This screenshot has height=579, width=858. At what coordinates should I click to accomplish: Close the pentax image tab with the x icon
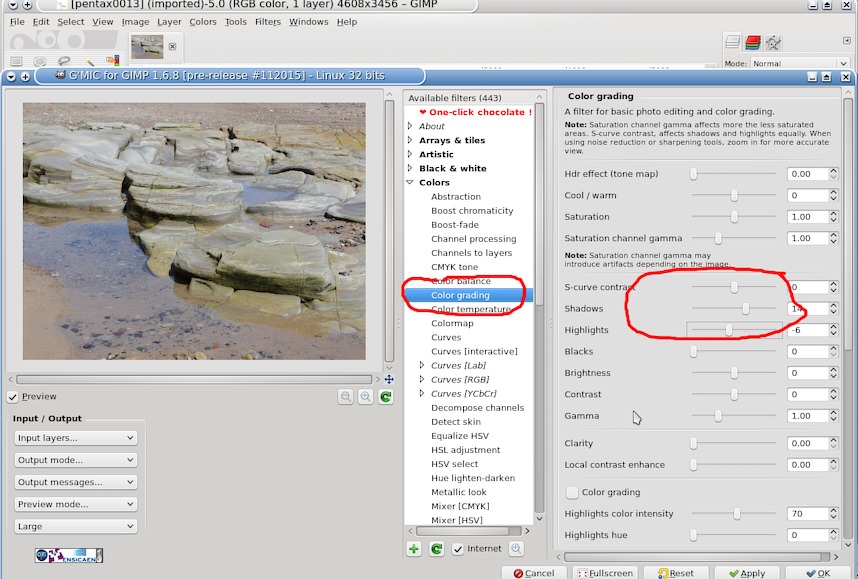tap(172, 47)
